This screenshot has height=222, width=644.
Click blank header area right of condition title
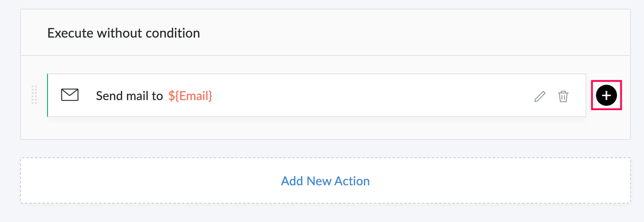tap(414, 33)
